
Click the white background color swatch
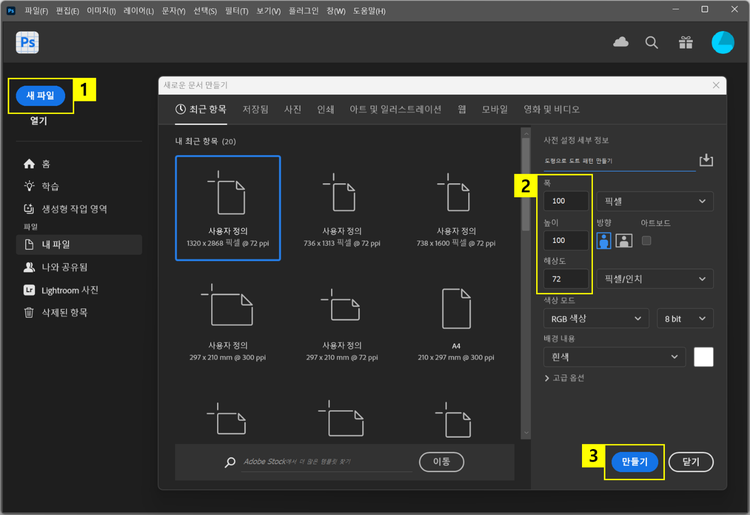tap(704, 357)
